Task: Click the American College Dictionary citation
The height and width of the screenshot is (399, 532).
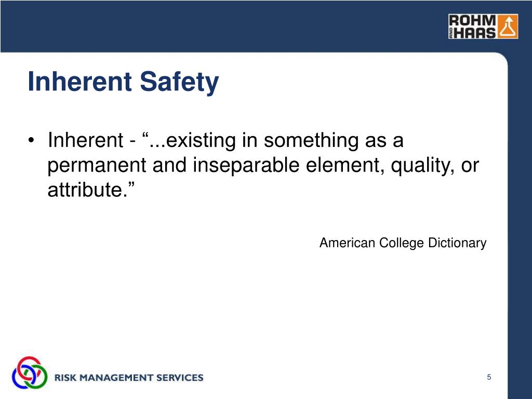Action: coord(403,243)
